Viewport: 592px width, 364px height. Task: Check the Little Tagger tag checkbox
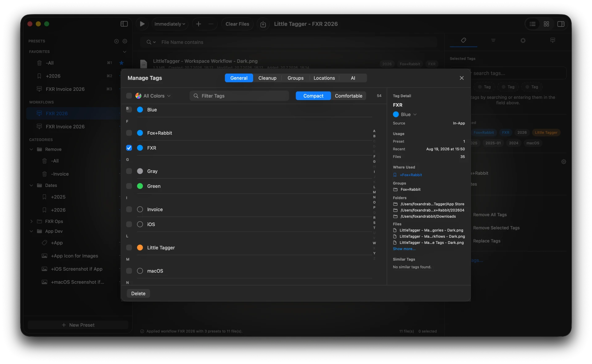click(129, 248)
